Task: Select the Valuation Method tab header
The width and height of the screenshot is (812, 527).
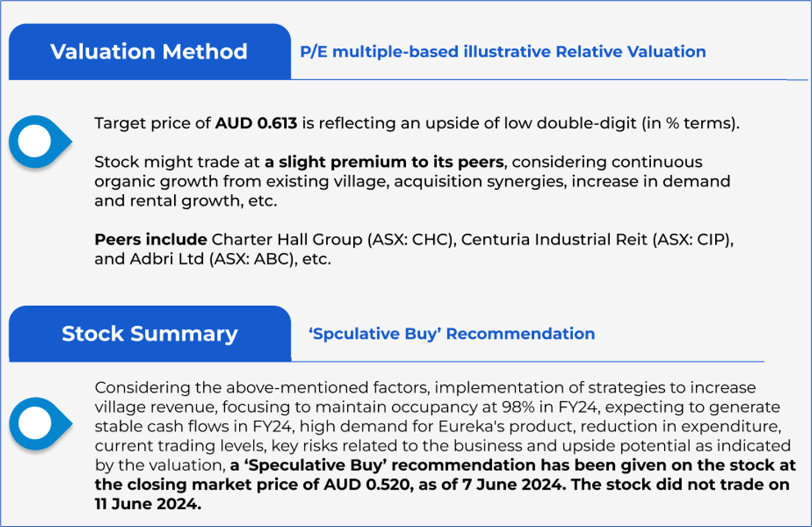Action: [x=149, y=52]
